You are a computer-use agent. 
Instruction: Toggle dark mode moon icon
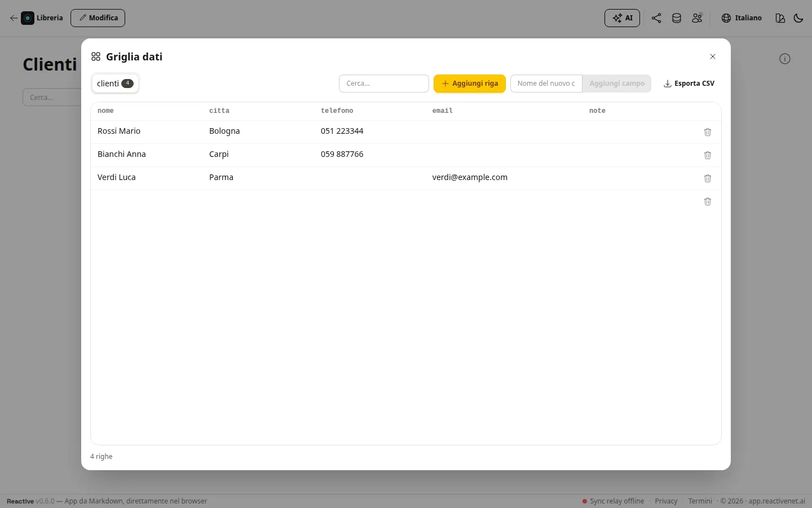click(798, 18)
